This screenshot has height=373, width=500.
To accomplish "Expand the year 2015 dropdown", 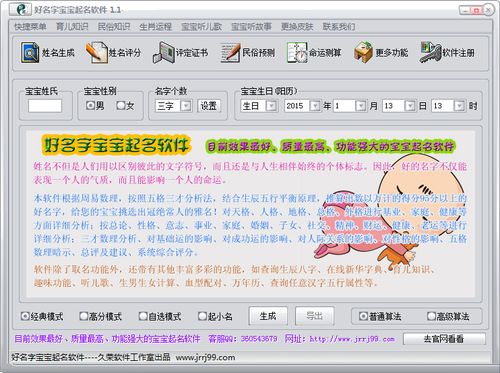I will 315,106.
